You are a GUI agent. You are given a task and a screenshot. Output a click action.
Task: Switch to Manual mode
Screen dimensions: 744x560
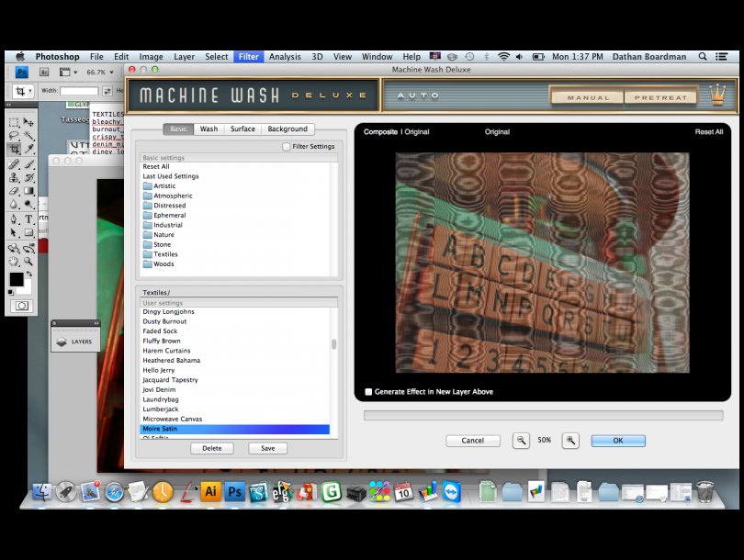(x=588, y=97)
